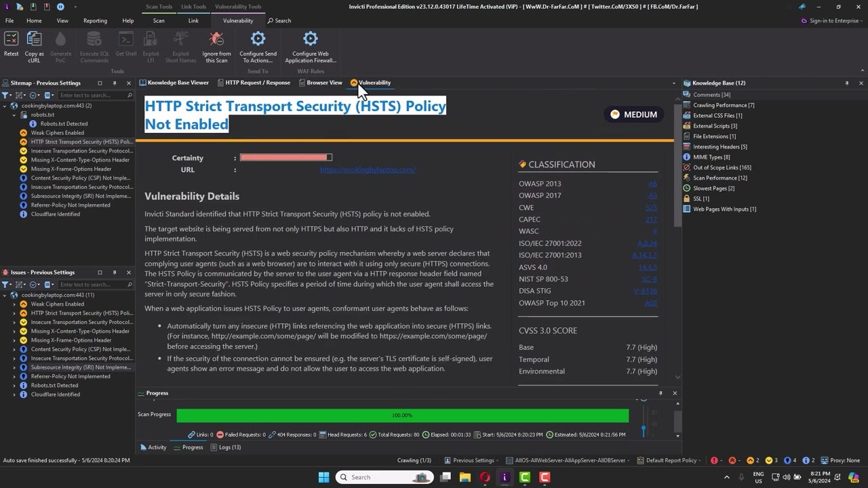Collapse cookingbylaptop.com:443 node in Sitemap
The image size is (868, 488).
[x=5, y=106]
